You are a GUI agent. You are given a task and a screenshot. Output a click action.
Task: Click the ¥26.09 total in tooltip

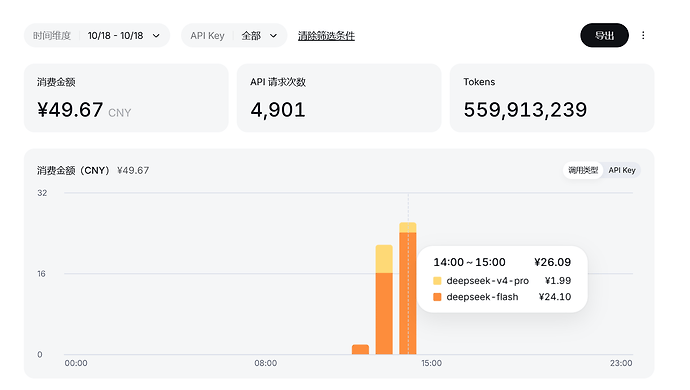(x=552, y=262)
